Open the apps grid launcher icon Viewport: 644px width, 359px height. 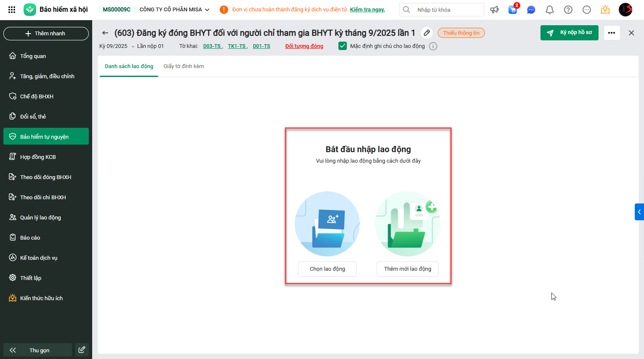click(12, 10)
